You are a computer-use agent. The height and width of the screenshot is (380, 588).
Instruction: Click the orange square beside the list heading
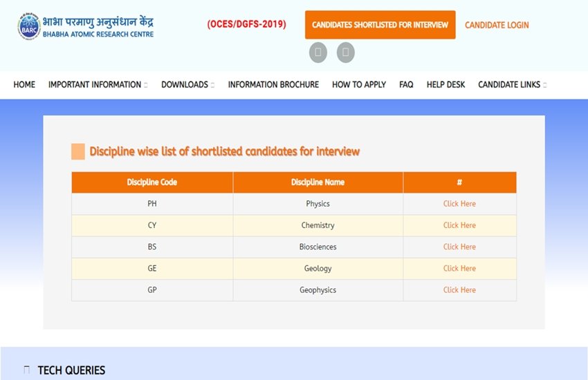pos(78,151)
